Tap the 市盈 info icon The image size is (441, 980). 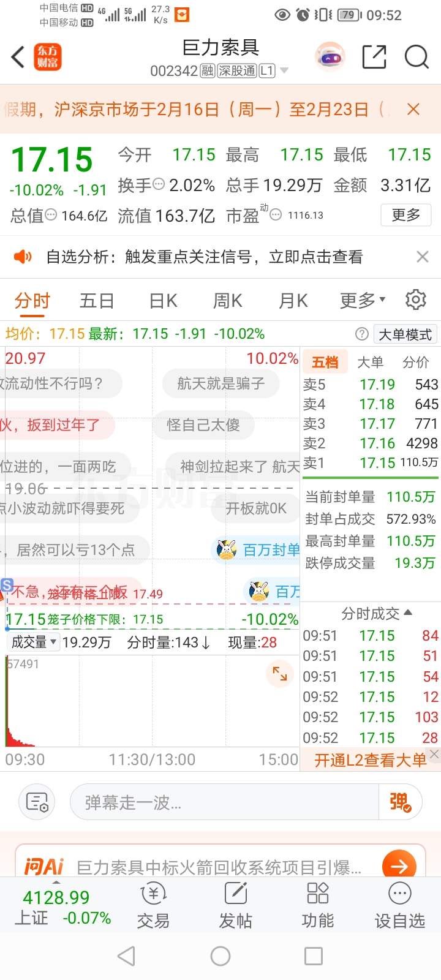(276, 215)
